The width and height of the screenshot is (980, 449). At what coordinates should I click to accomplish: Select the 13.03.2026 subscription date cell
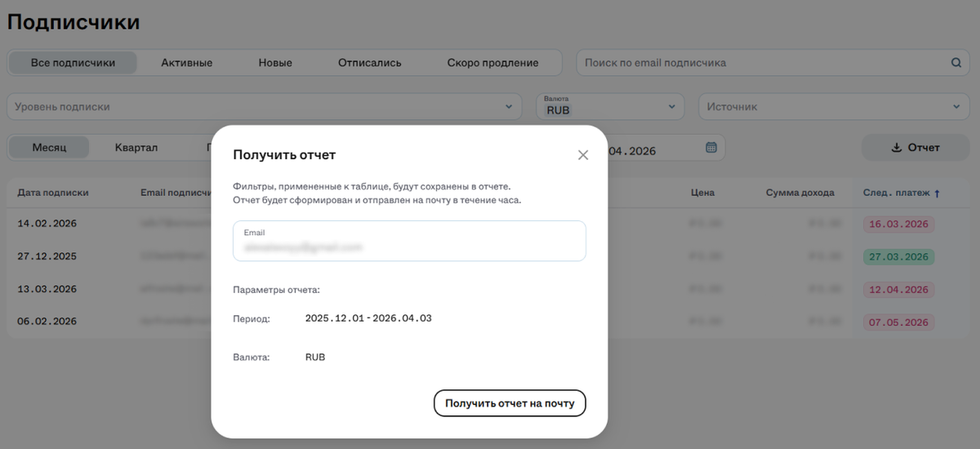(x=47, y=289)
